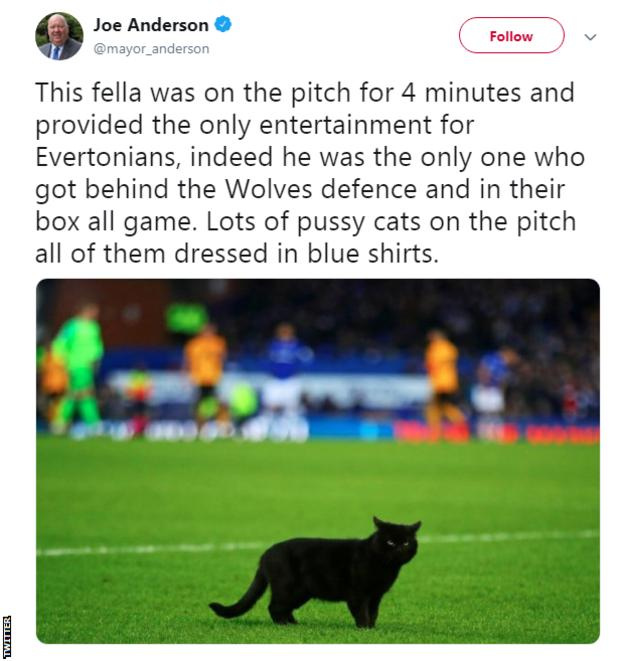Click the white pitch line in photo
The image size is (624, 661).
tap(150, 549)
